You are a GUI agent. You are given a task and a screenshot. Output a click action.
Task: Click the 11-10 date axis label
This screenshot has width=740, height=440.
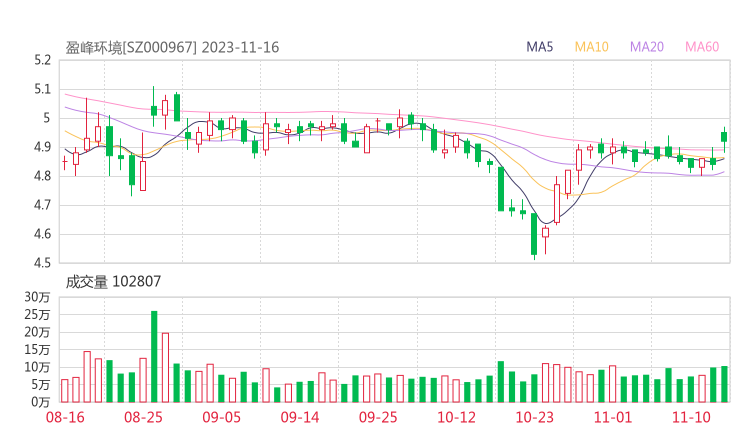691,417
